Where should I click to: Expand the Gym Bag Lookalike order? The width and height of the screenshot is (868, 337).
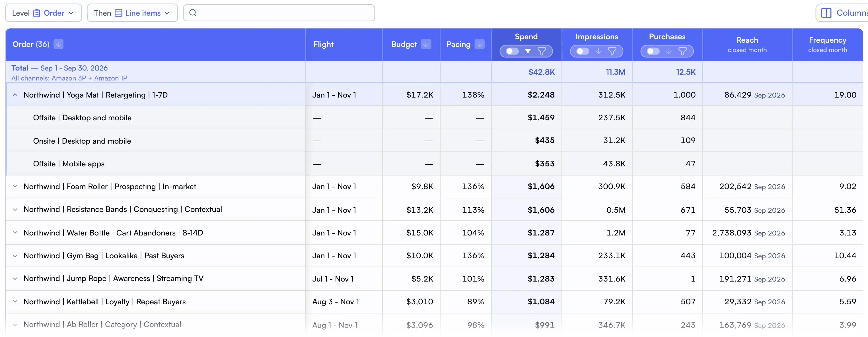[15, 256]
